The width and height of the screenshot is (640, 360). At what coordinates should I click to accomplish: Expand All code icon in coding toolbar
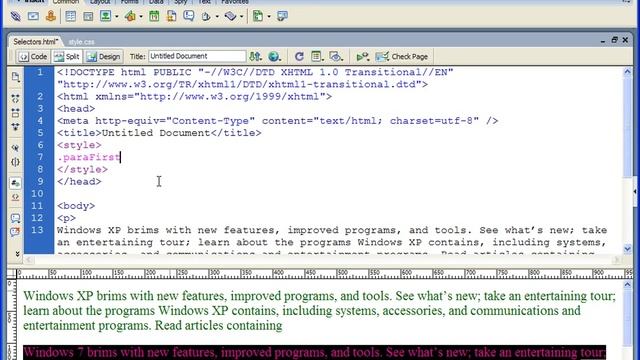[16, 127]
